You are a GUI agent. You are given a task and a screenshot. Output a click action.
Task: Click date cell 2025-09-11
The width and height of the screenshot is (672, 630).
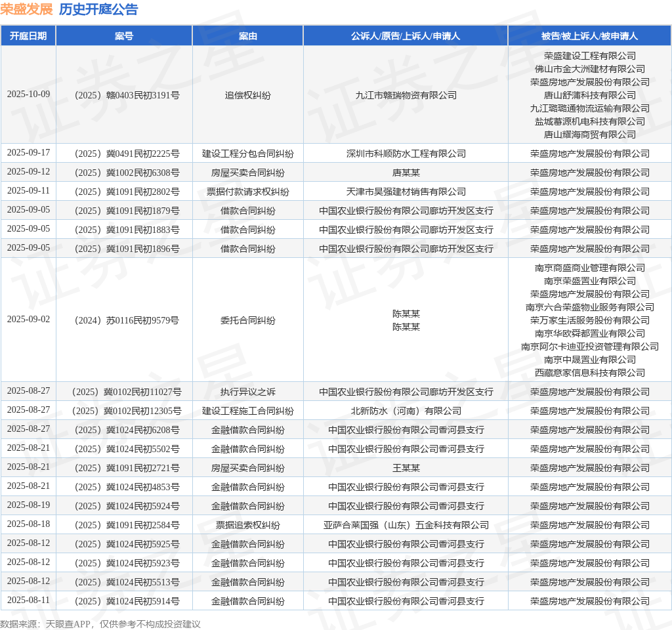click(x=28, y=191)
